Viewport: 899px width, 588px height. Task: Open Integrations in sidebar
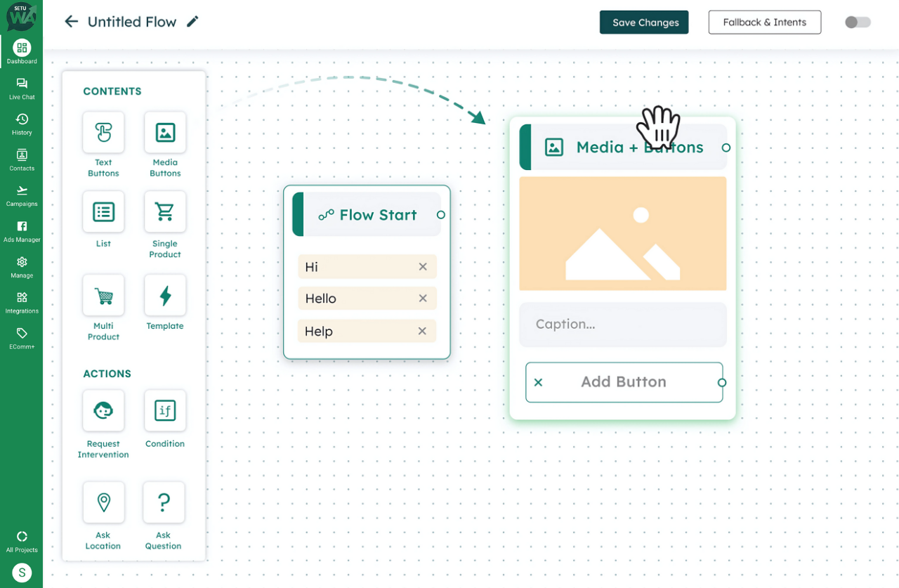tap(22, 303)
